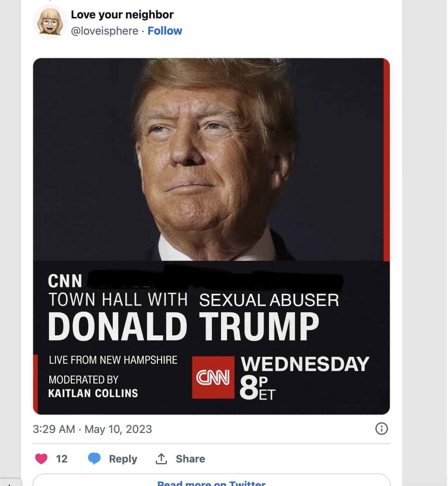Click the like count number 12
448x486 pixels.
click(62, 459)
